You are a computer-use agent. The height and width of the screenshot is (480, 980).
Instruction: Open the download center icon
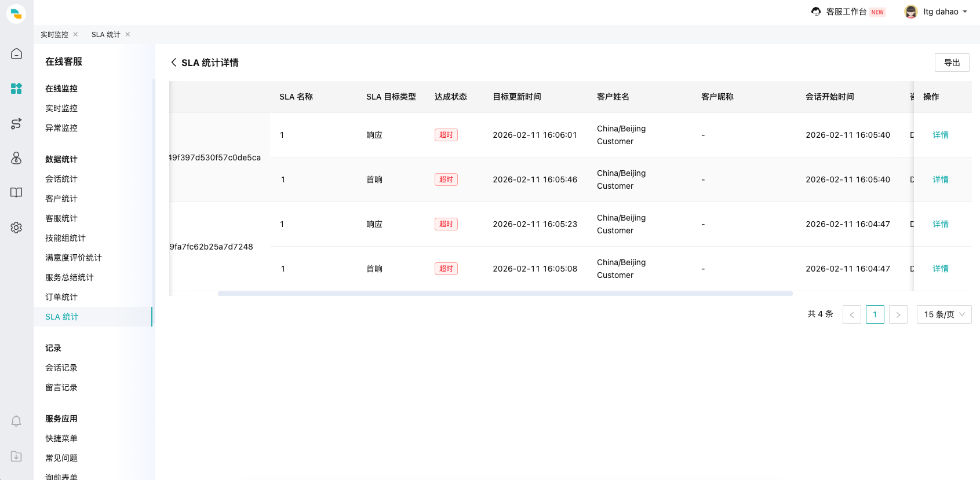tap(16, 456)
